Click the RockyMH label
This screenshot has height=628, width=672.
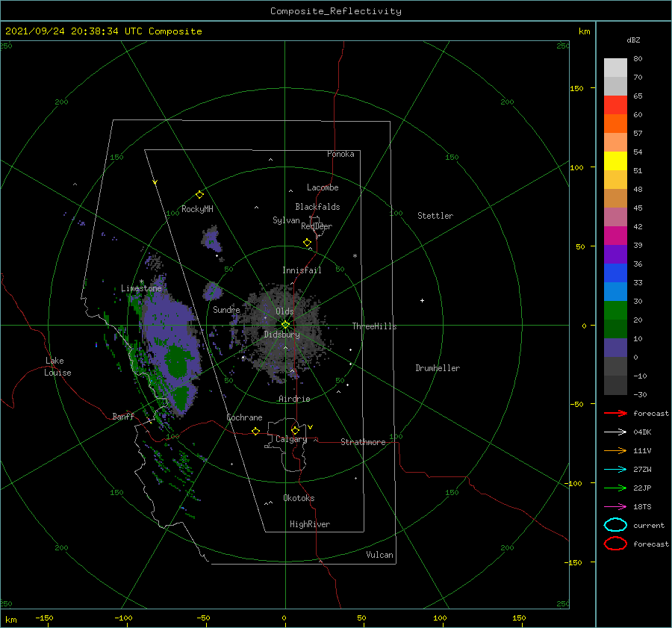pyautogui.click(x=197, y=209)
